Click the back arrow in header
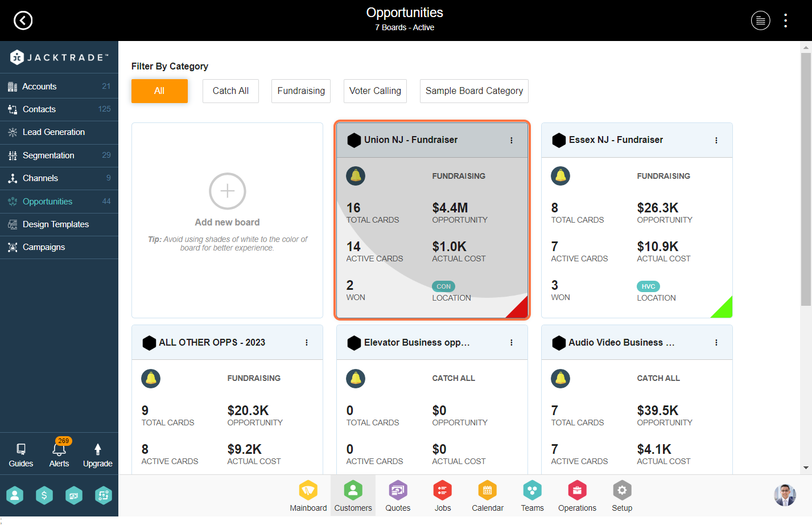The height and width of the screenshot is (525, 812). (x=23, y=20)
